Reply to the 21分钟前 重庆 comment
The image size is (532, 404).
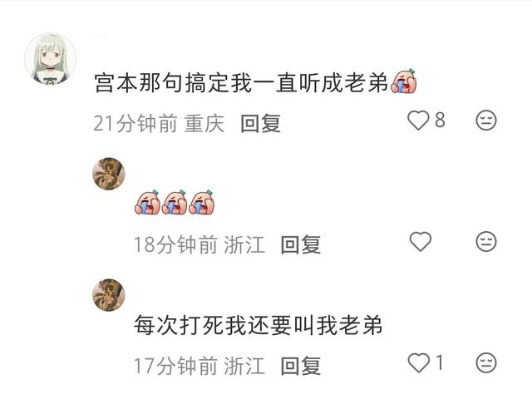click(x=260, y=124)
